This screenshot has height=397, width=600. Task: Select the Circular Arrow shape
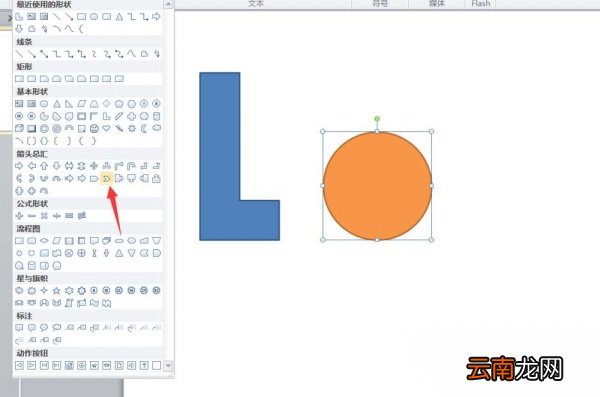[x=44, y=191]
